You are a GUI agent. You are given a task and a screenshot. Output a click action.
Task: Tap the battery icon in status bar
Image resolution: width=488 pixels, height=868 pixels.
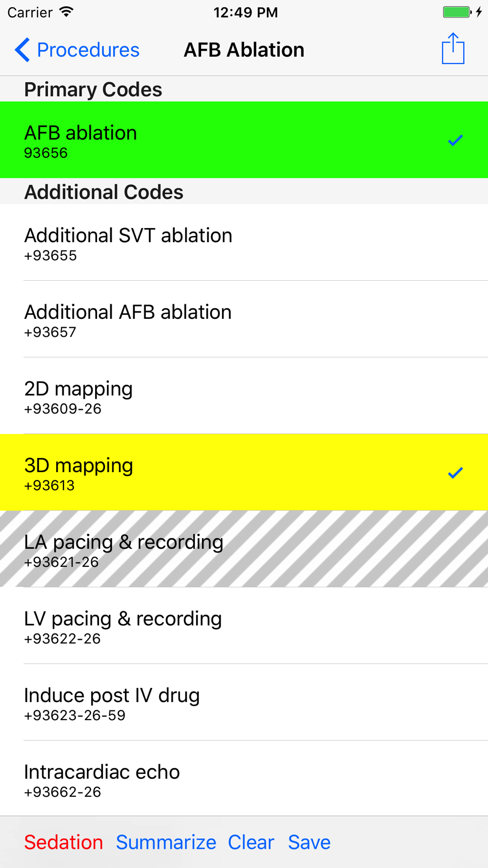[x=457, y=12]
